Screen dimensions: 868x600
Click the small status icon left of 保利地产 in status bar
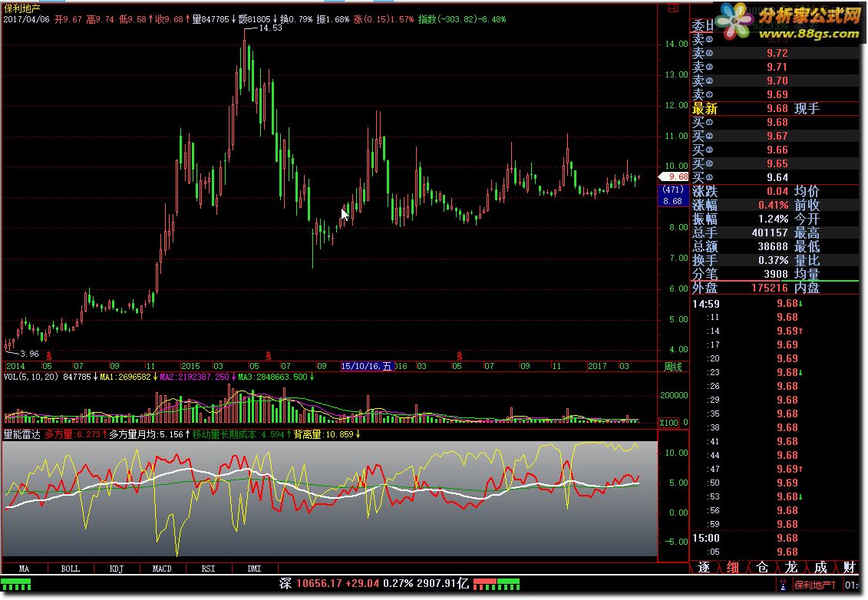coord(784,585)
